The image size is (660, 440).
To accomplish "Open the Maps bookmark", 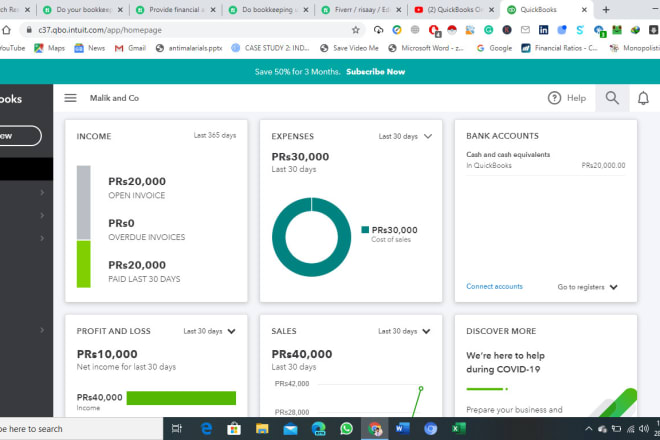I will [x=50, y=48].
